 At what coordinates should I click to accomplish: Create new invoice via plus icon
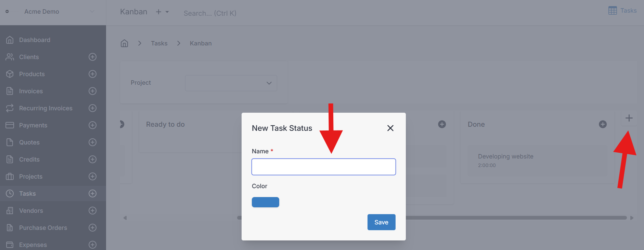click(x=92, y=91)
